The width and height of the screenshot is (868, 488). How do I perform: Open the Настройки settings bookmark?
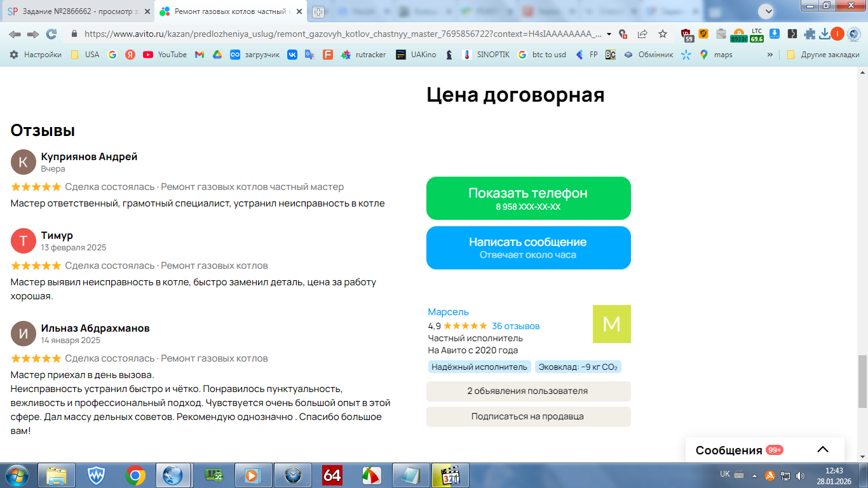click(36, 55)
